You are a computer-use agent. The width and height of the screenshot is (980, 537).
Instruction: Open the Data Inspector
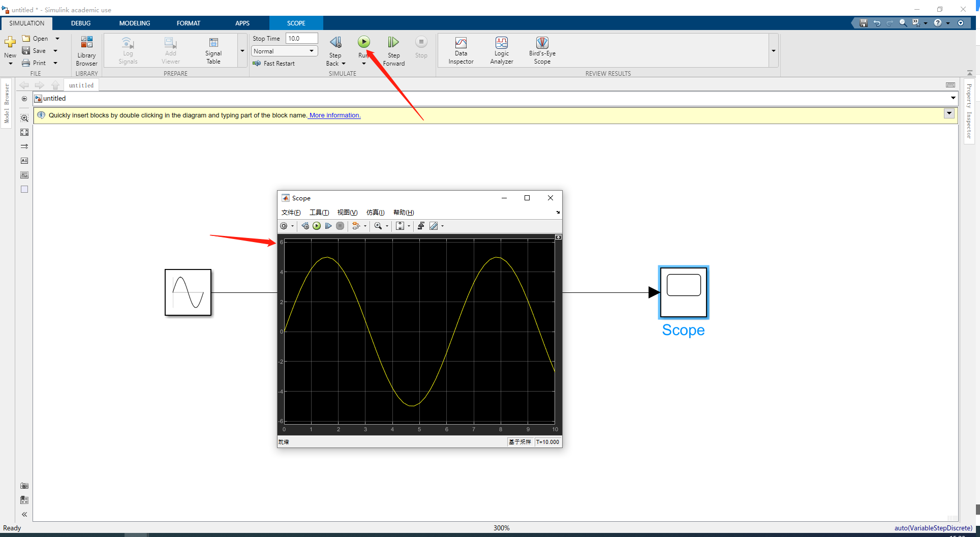pyautogui.click(x=461, y=50)
